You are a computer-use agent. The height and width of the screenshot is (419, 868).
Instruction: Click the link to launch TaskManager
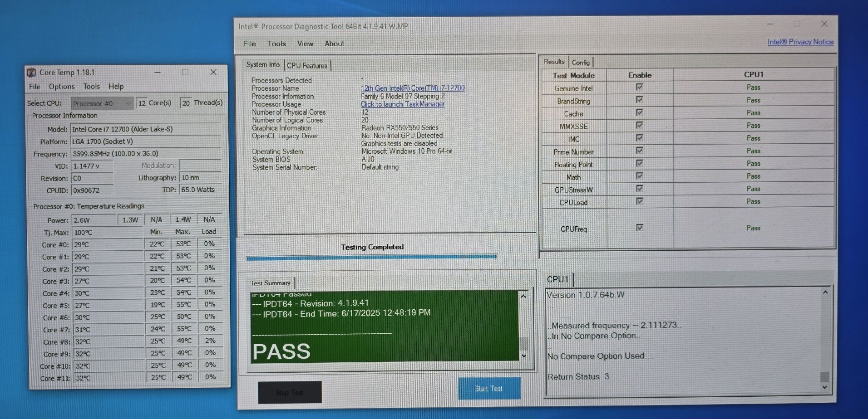click(x=403, y=104)
